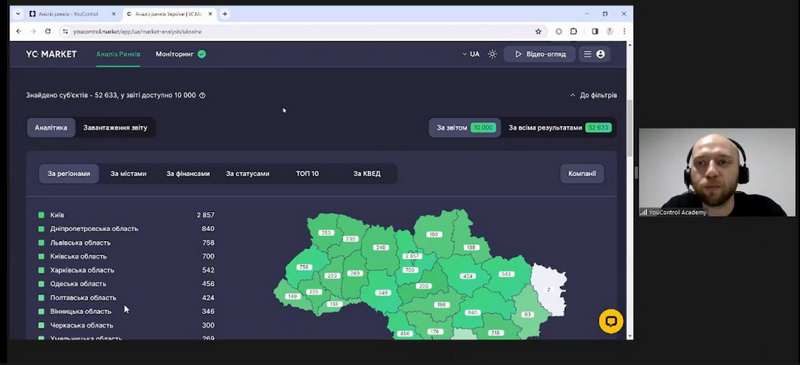Toggle the Полтавська область legend square
The image size is (800, 365).
41,298
